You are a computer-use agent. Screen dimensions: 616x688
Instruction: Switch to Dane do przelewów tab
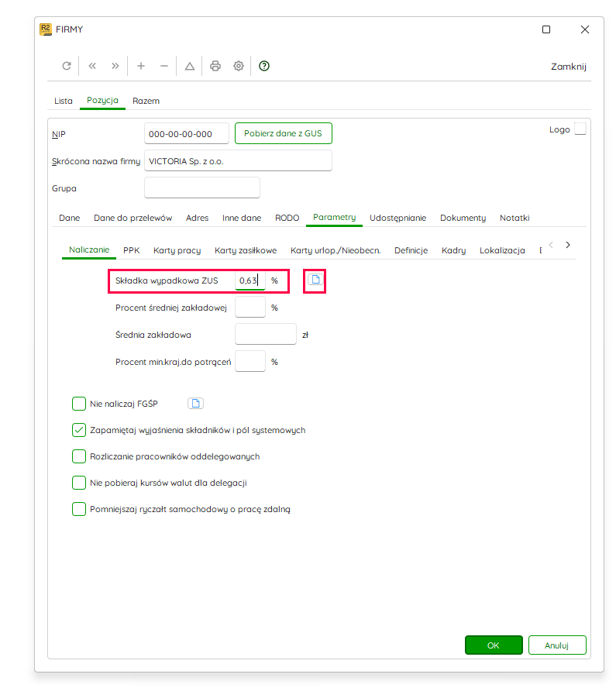point(133,218)
